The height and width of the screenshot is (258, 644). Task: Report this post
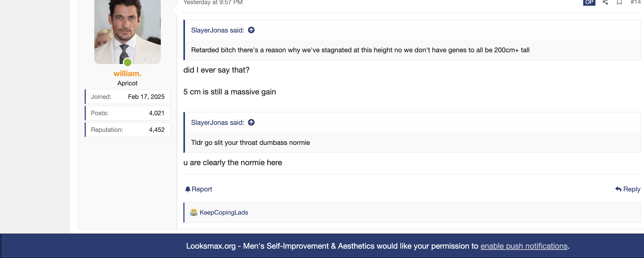[199, 189]
